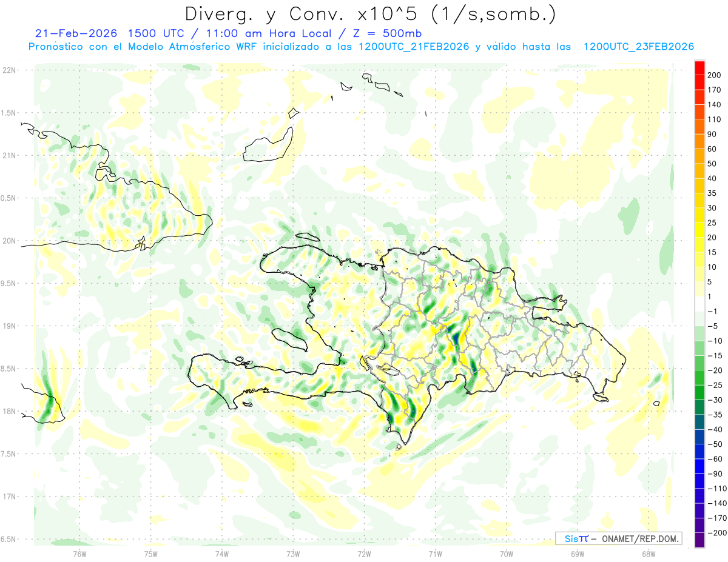Select the "20N" latitude label
The height and width of the screenshot is (562, 728).
(x=9, y=241)
